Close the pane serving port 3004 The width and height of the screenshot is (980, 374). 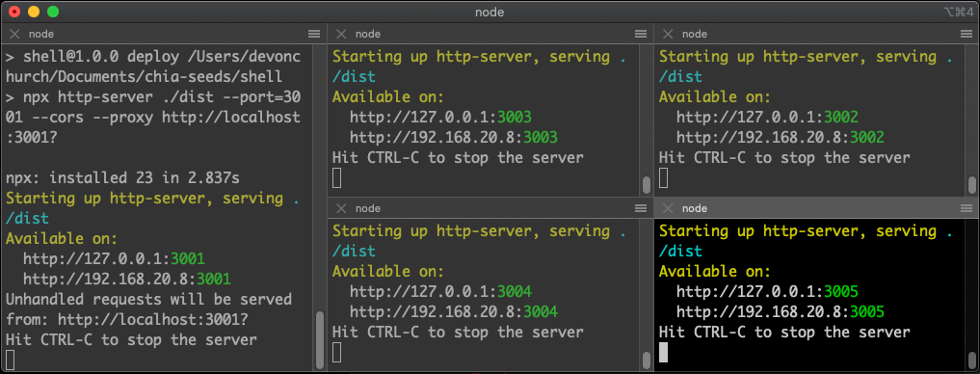pos(341,208)
